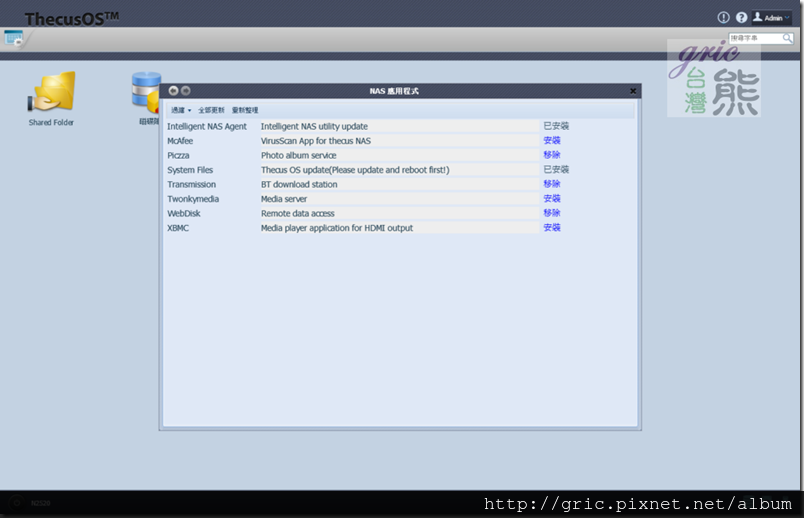Select the Twonkymedia app name
This screenshot has width=804, height=518.
[193, 198]
